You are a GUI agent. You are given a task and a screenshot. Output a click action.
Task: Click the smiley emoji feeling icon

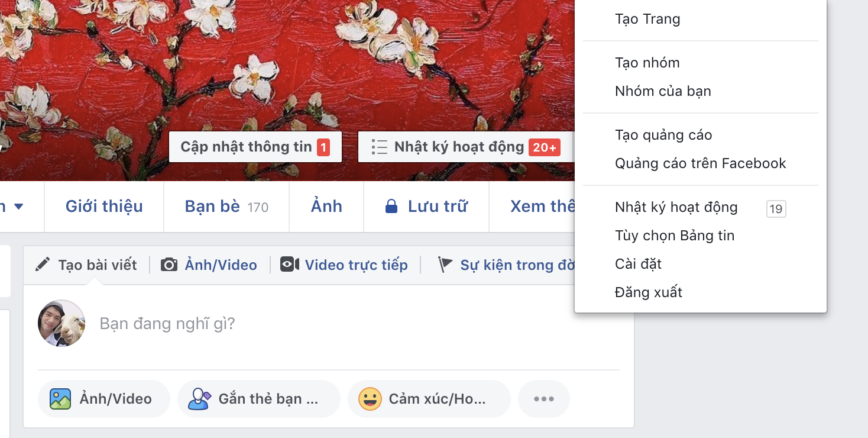coord(370,399)
